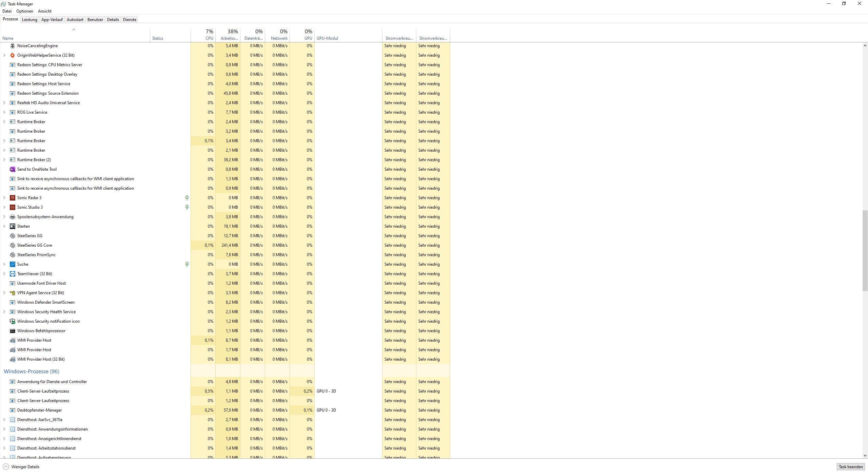Click the TeamViewer process icon
The image size is (868, 475).
click(x=13, y=274)
